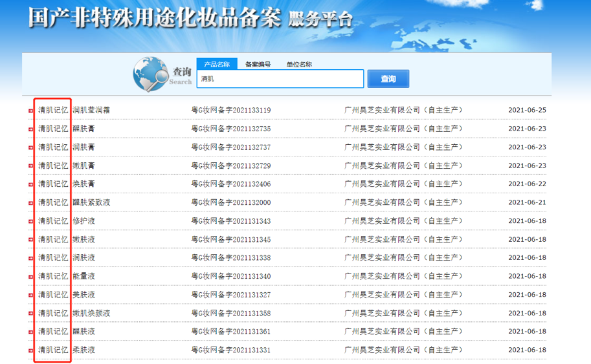Click the date 2021-06-22
The image size is (591, 364).
coord(527,184)
